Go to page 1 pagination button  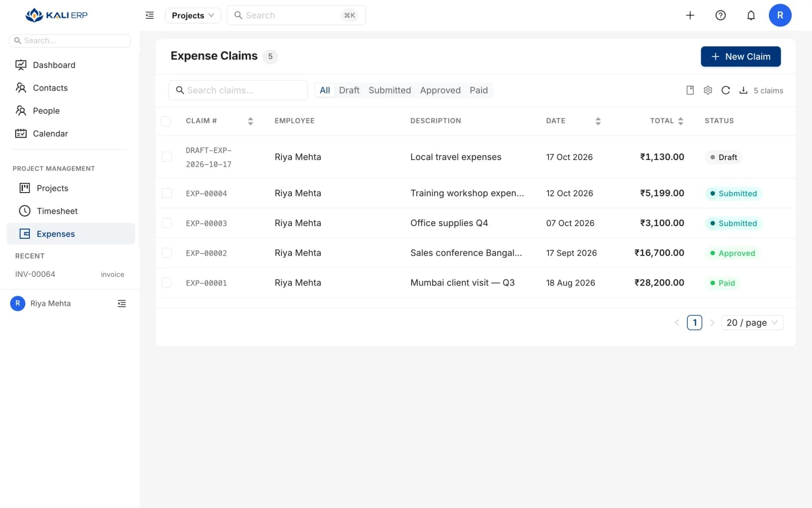tap(694, 323)
